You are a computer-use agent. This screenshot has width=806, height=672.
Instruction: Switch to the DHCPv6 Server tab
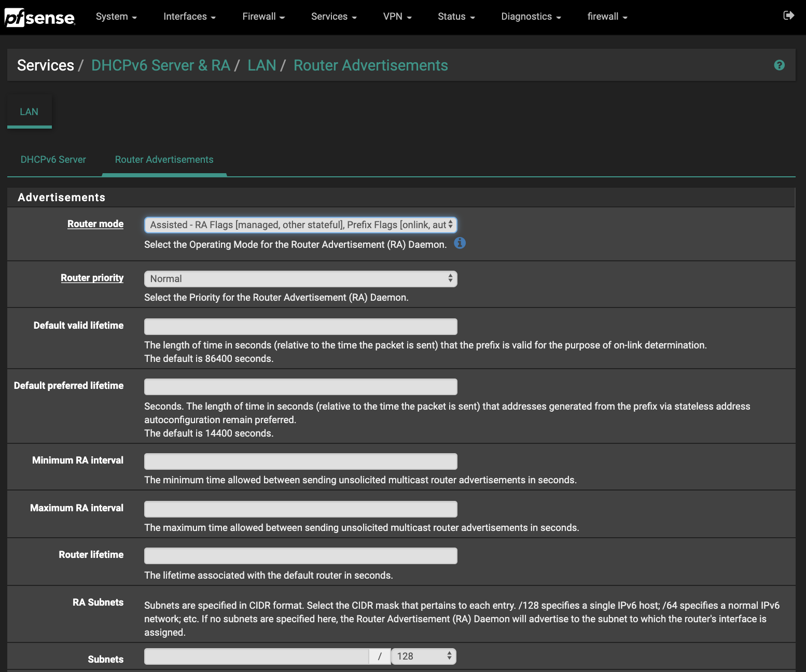point(53,160)
